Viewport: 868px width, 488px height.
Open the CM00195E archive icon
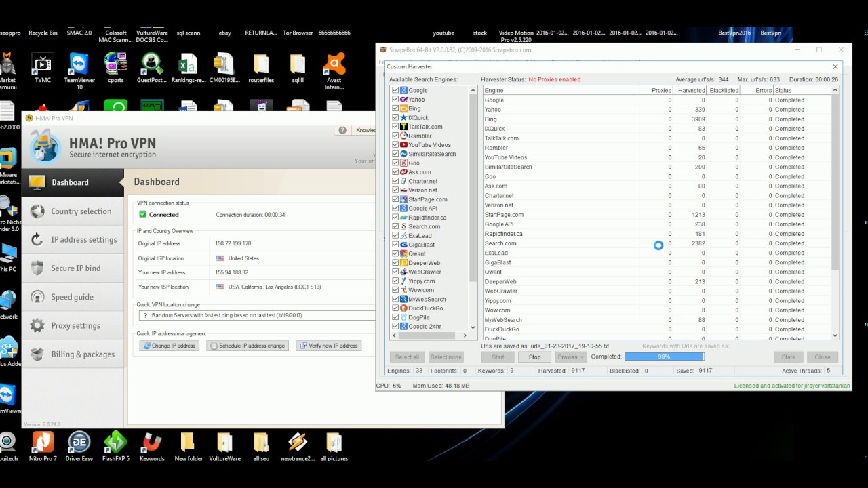pyautogui.click(x=224, y=68)
